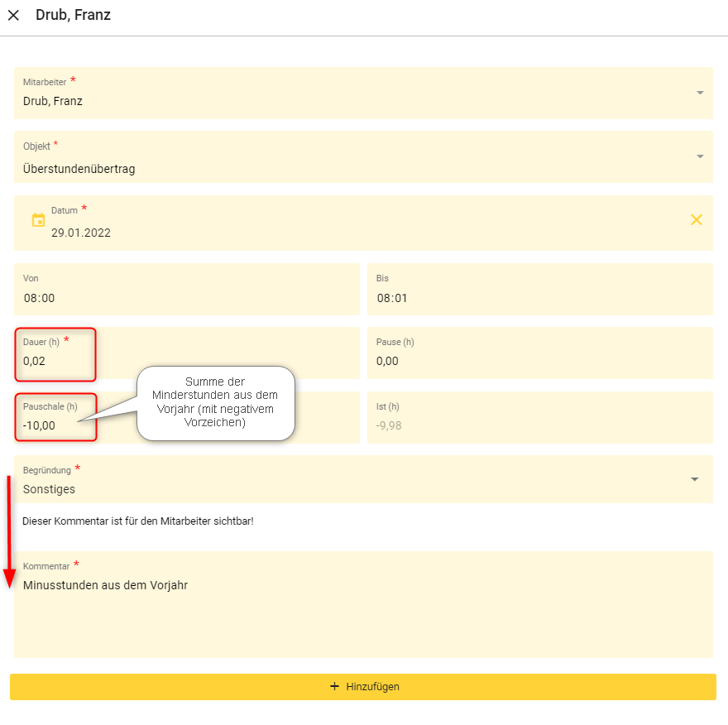
Task: Click the Sonstiges reason value
Action: point(50,489)
